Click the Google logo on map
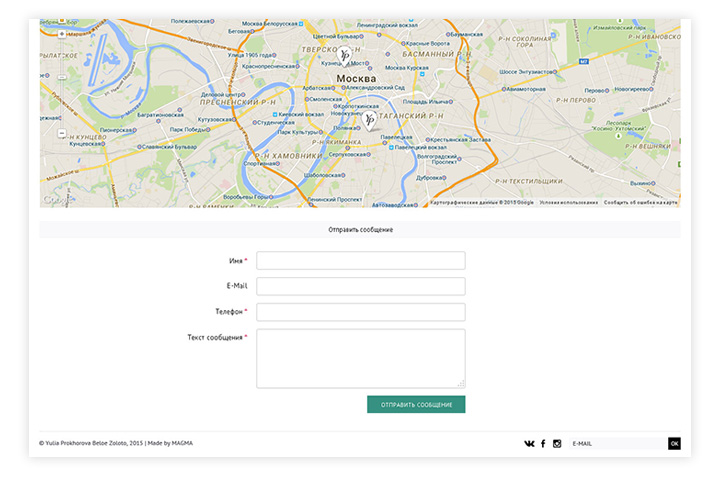This screenshot has width=720, height=477. 56,200
